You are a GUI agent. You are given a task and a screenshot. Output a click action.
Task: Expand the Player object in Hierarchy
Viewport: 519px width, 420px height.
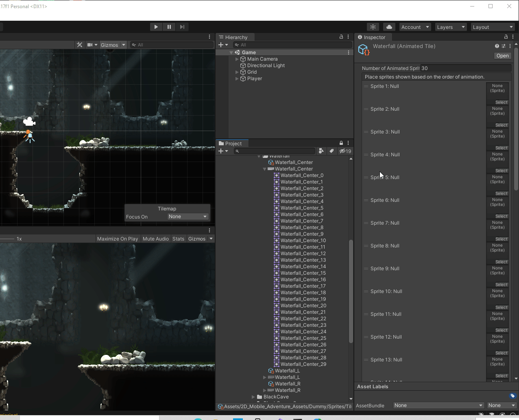pyautogui.click(x=237, y=79)
